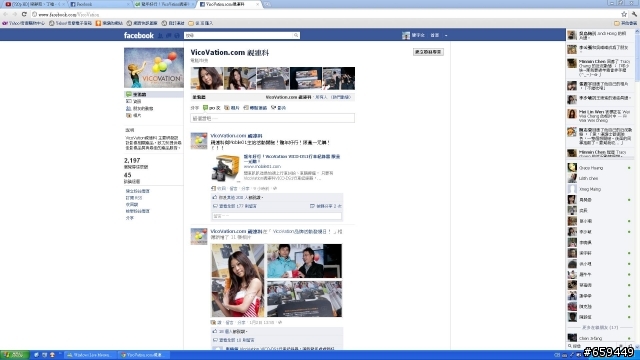Open Grace Huang in the chat list

tap(600, 168)
